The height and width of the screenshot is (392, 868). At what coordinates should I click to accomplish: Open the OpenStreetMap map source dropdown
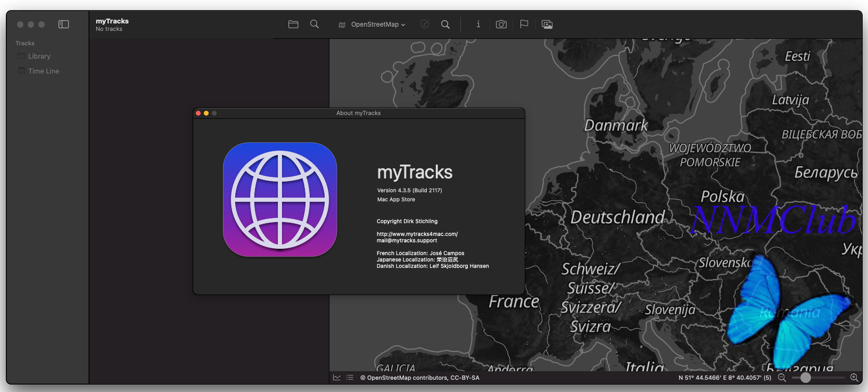(372, 24)
